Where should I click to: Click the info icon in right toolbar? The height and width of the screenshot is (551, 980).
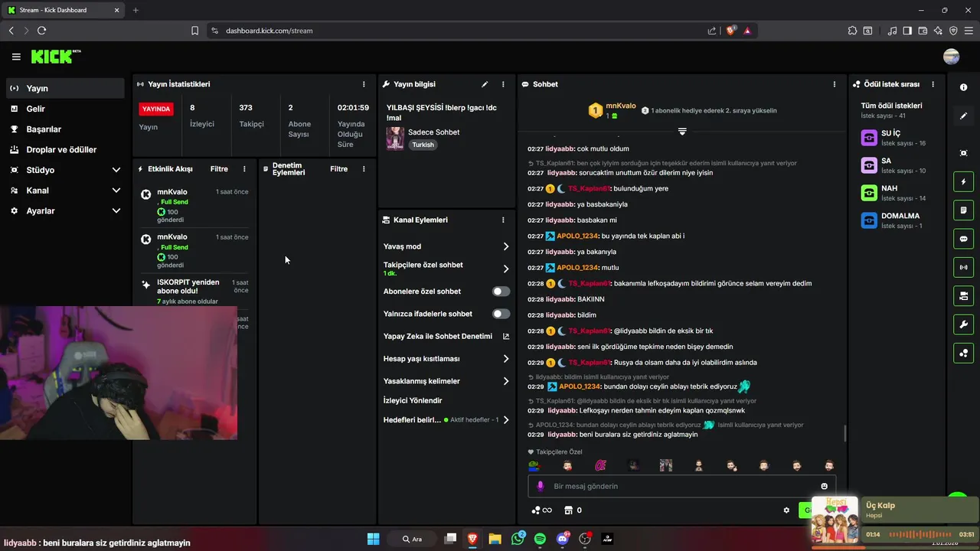(x=963, y=88)
